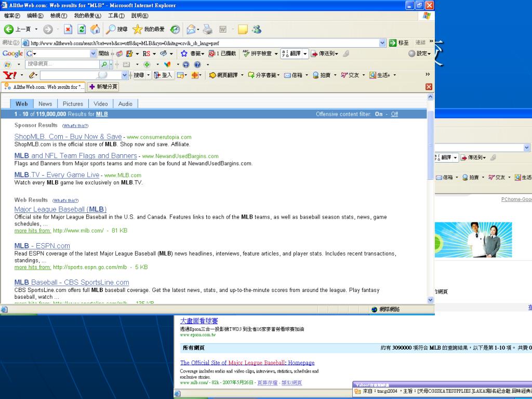Viewport: 532px width, 399px height.
Task: Click the yellow note Discuss icon
Action: (243, 30)
